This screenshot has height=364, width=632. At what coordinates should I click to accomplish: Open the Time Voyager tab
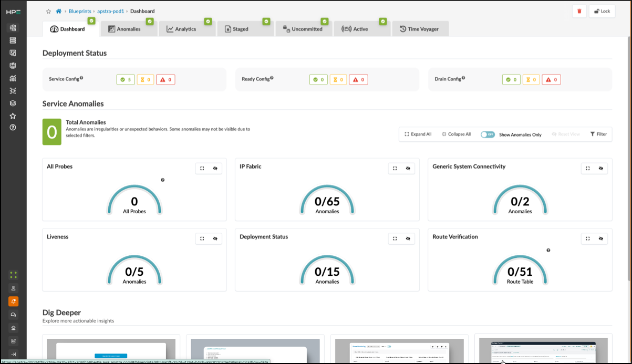click(420, 29)
